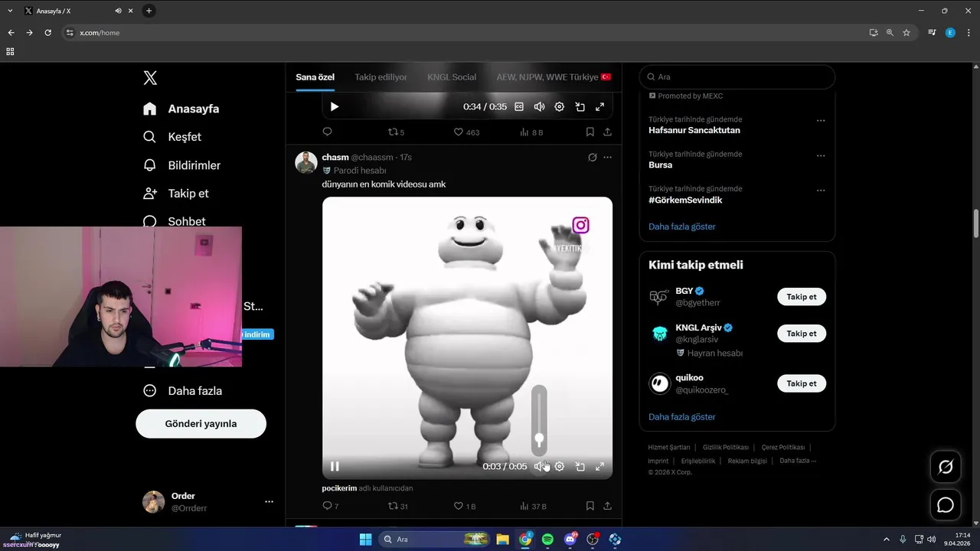
Task: Reply to chasm's post with 7 replies
Action: (330, 506)
